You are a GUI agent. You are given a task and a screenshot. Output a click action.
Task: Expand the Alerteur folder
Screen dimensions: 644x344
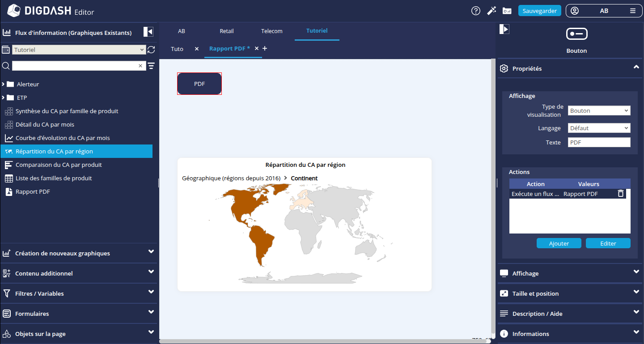tap(4, 84)
